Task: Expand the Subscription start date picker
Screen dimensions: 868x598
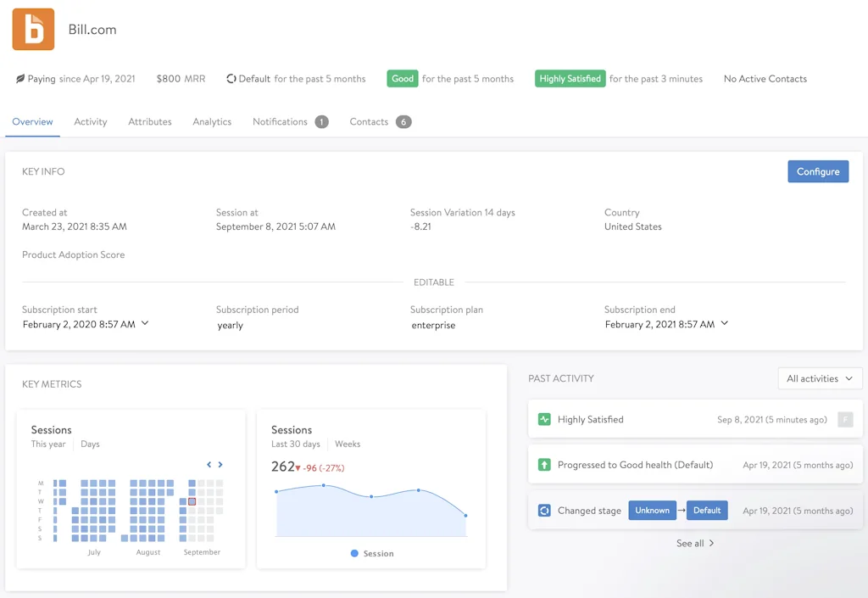Action: pyautogui.click(x=145, y=323)
